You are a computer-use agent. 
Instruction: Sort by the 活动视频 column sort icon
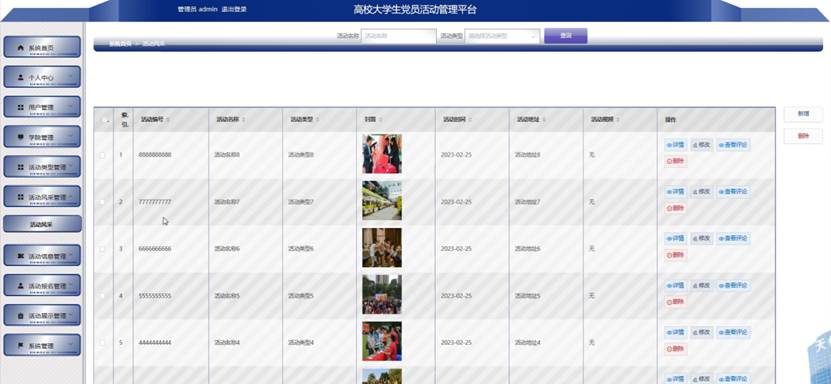(x=617, y=120)
